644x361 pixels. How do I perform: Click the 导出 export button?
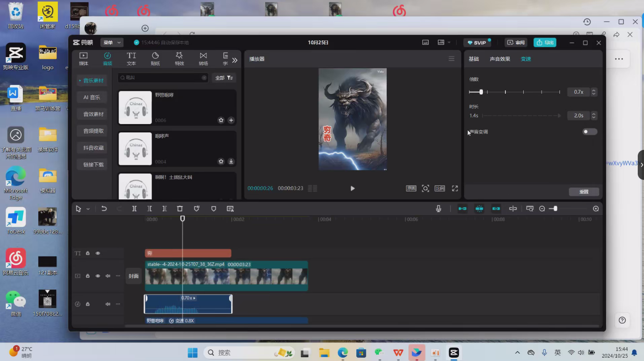(x=545, y=42)
